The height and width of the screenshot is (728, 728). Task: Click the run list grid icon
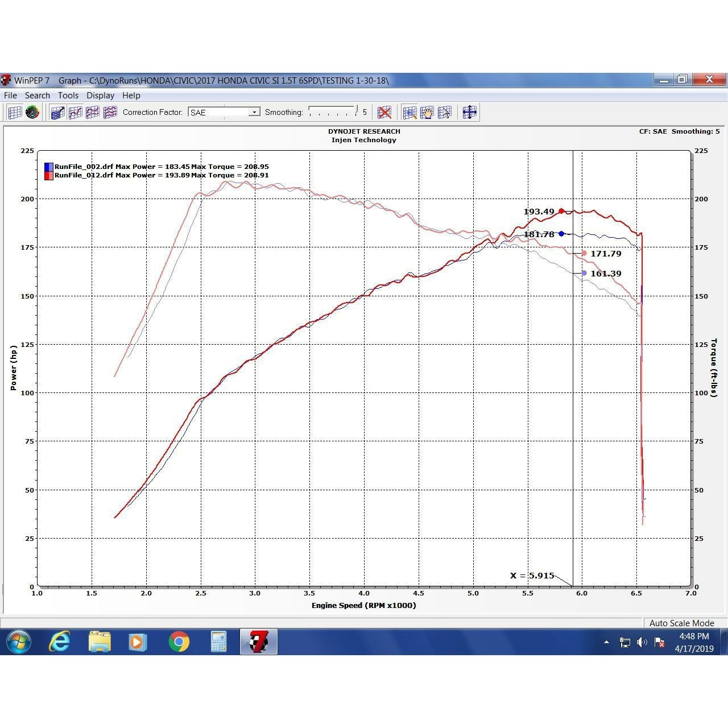pyautogui.click(x=15, y=113)
